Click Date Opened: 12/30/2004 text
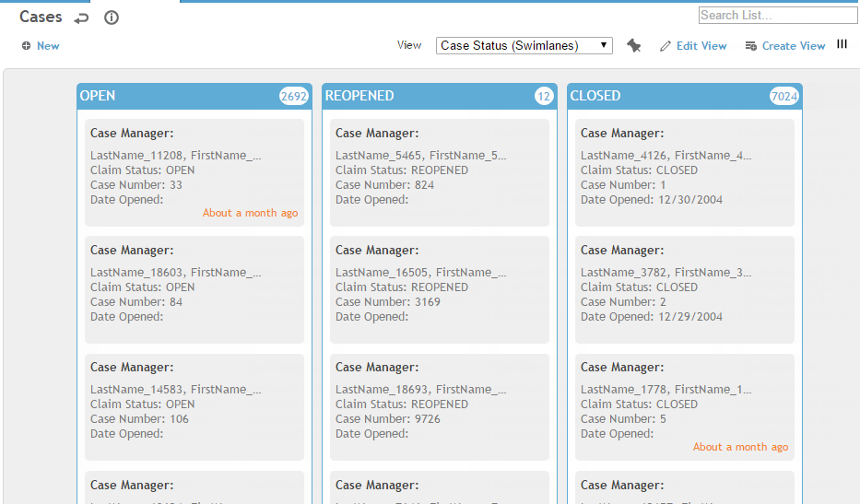The image size is (860, 504). (x=652, y=200)
